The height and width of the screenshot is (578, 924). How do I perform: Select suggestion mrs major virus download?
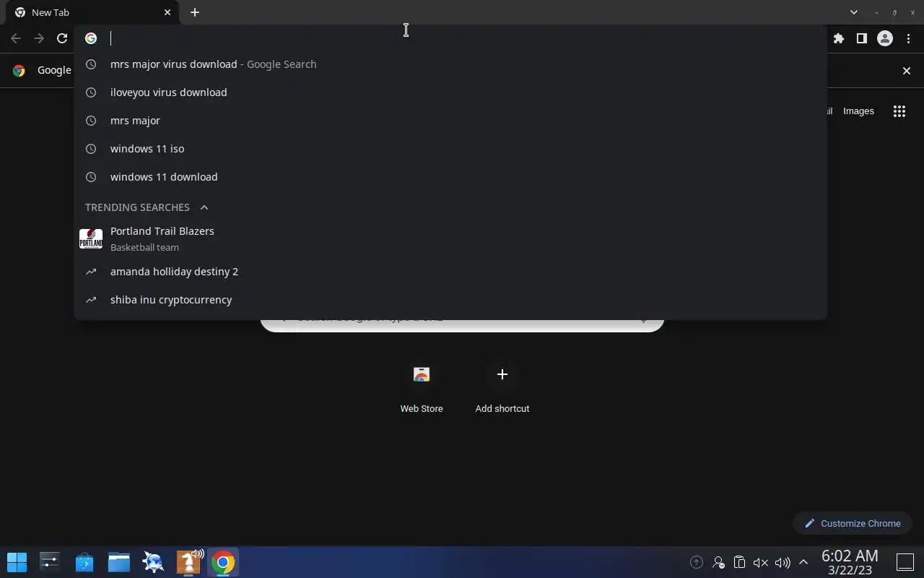coord(450,64)
